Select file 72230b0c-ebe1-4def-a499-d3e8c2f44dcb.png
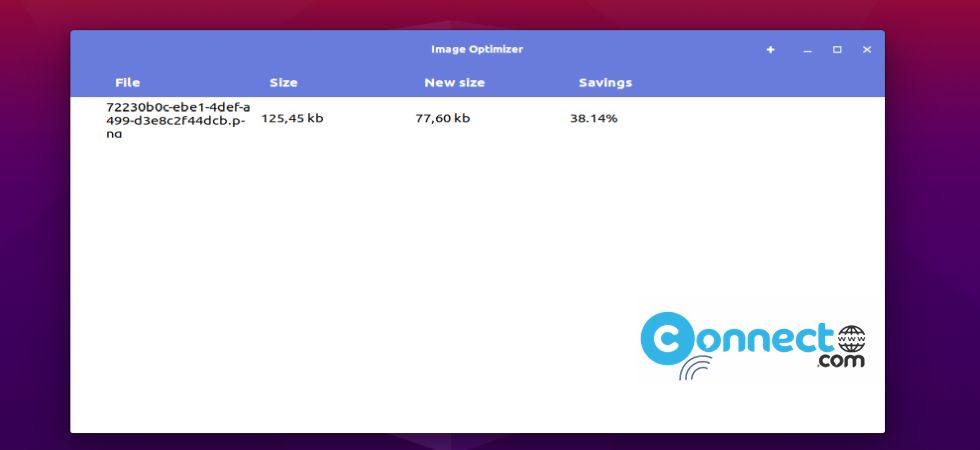Image resolution: width=980 pixels, height=450 pixels. click(x=178, y=120)
